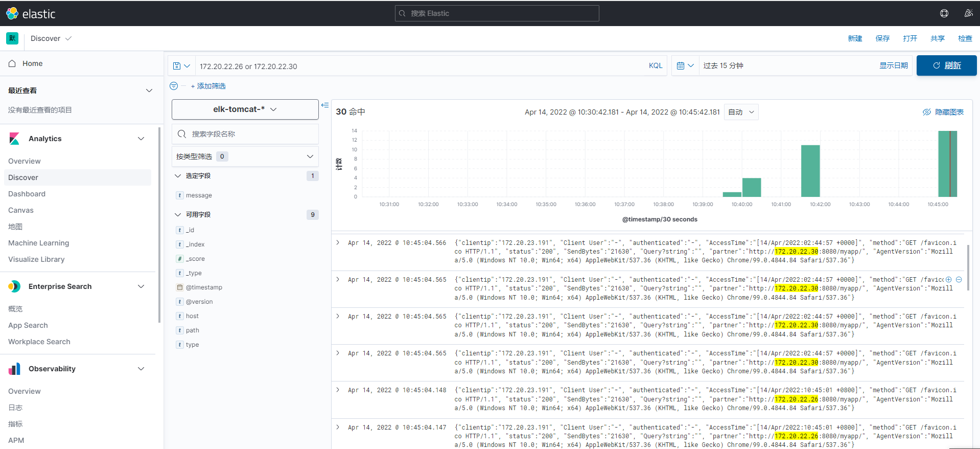Open the calendar quick time menu

click(x=685, y=65)
